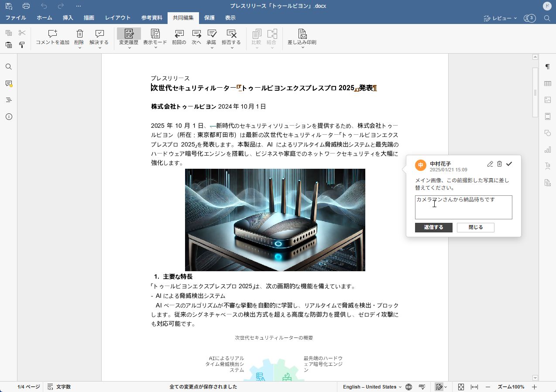Switch to the 挿入 tab

tap(68, 18)
